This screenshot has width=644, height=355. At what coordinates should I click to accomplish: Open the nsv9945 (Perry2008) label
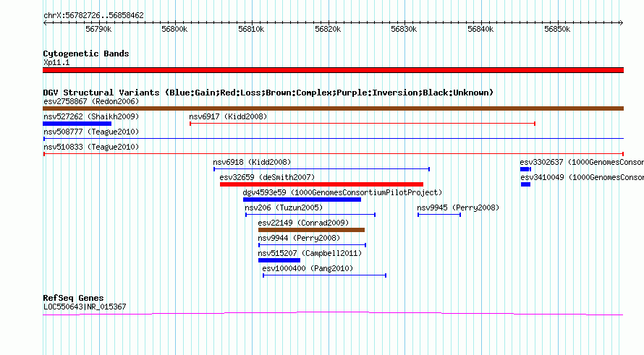(458, 208)
